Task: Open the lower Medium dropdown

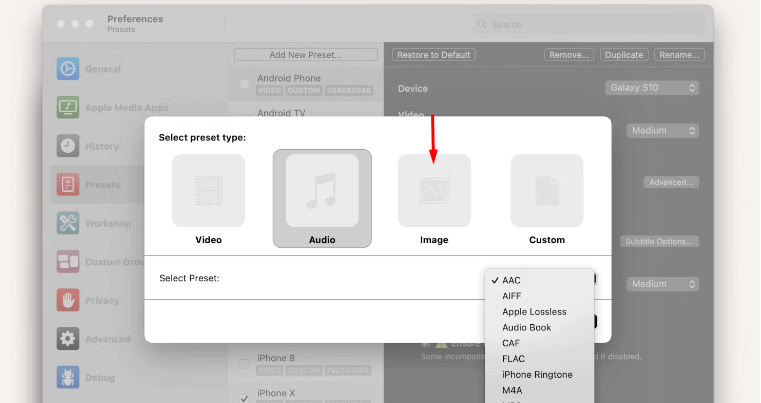Action: 663,284
